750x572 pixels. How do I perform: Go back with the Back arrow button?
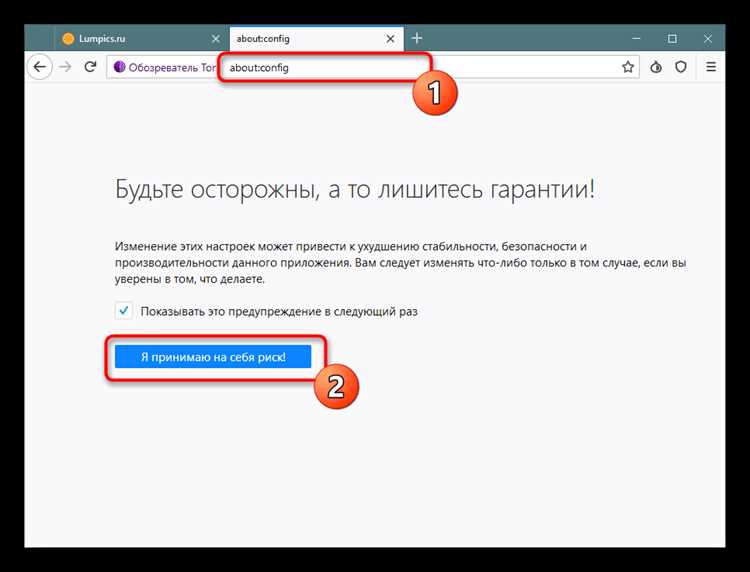pos(40,67)
